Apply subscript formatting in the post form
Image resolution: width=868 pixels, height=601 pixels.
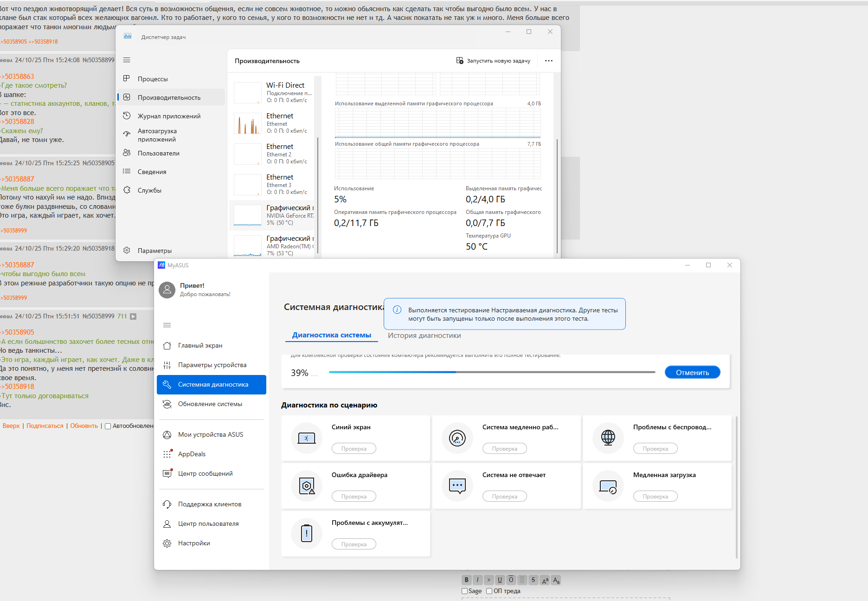tap(556, 580)
